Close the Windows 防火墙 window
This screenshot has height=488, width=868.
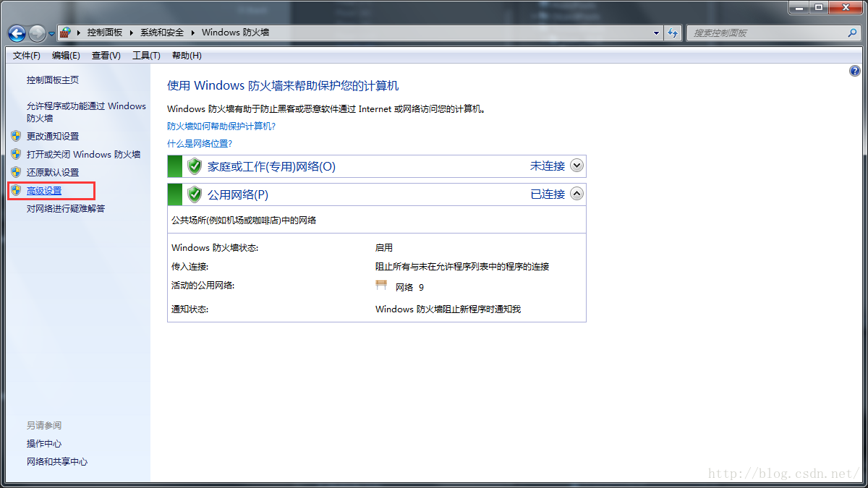click(846, 7)
